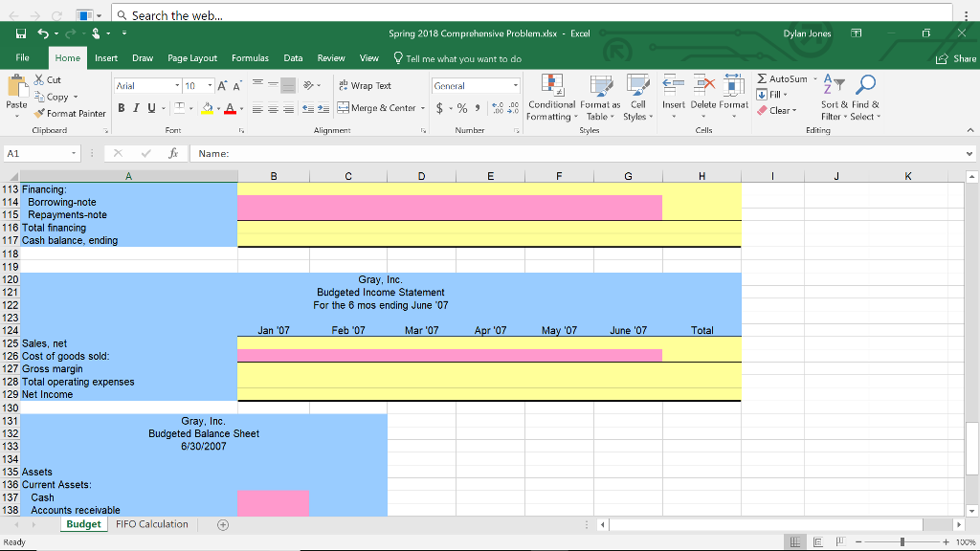Toggle bottom vertical alignment
Viewport: 980px width, 551px height.
click(287, 85)
